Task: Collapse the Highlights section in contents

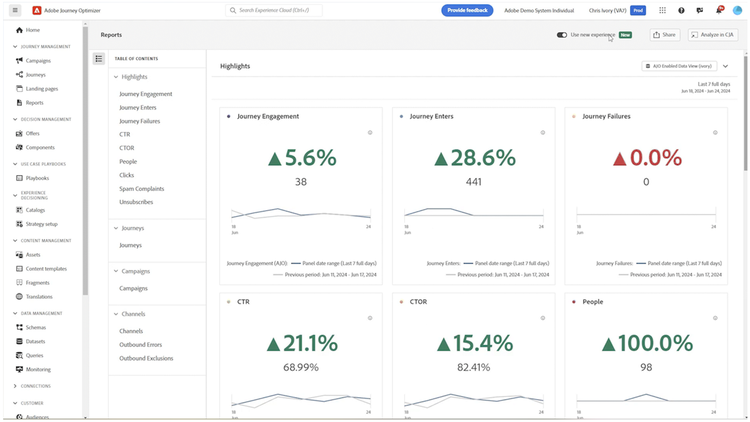Action: [116, 77]
